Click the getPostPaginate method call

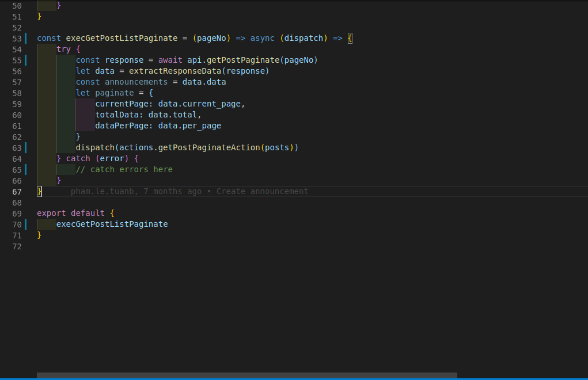243,60
